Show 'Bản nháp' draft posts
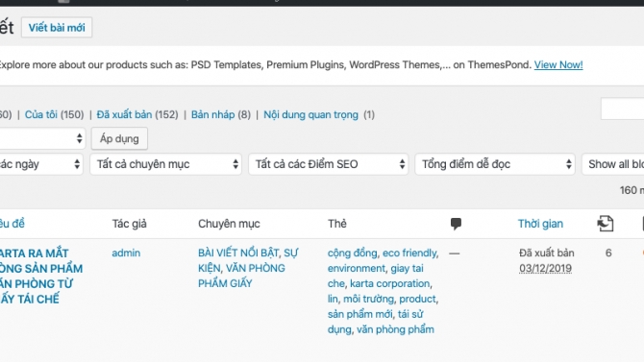Image resolution: width=644 pixels, height=362 pixels. tap(212, 114)
